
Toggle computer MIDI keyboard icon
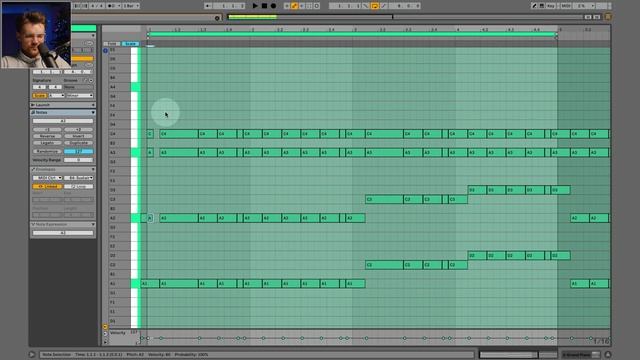coord(542,6)
